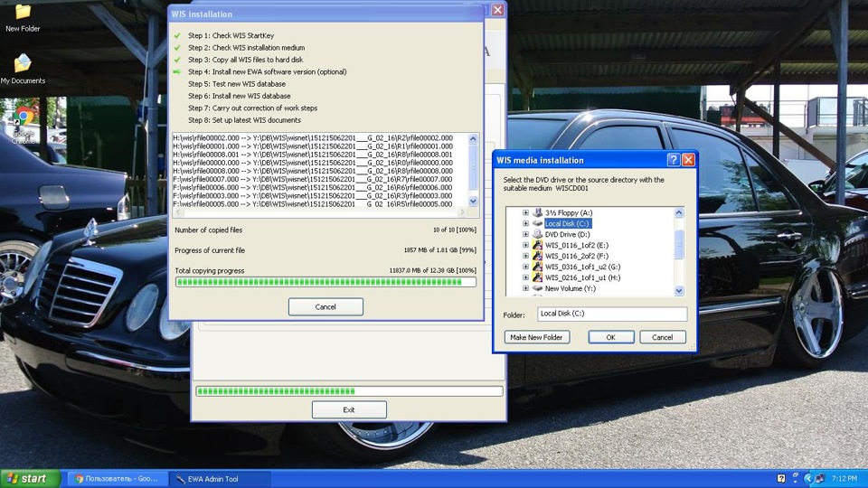This screenshot has width=868, height=488.
Task: Click the Step 5: Test new WIS database text
Action: (237, 84)
